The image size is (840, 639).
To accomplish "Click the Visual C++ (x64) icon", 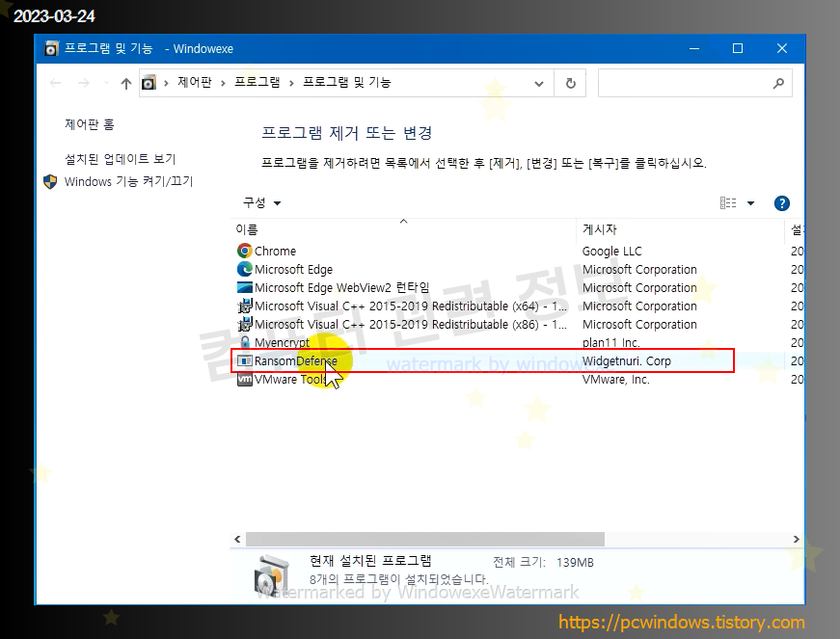I will tap(244, 306).
